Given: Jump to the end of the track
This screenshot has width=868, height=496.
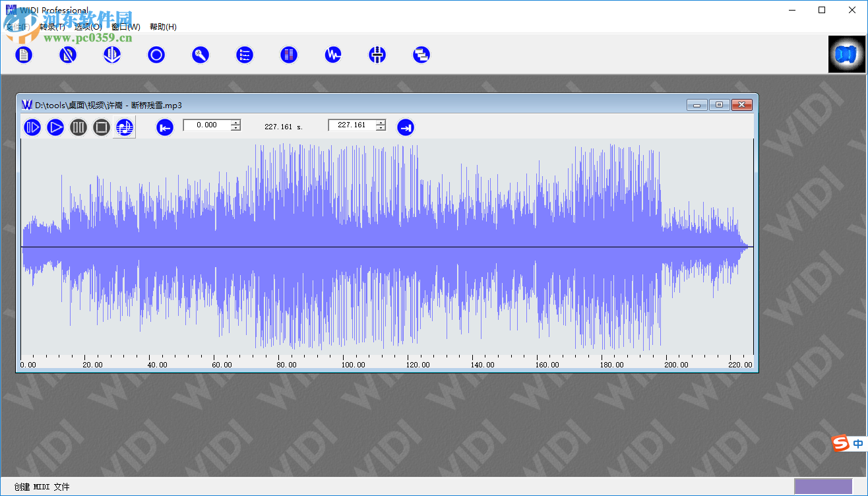Looking at the screenshot, I should click(x=406, y=127).
